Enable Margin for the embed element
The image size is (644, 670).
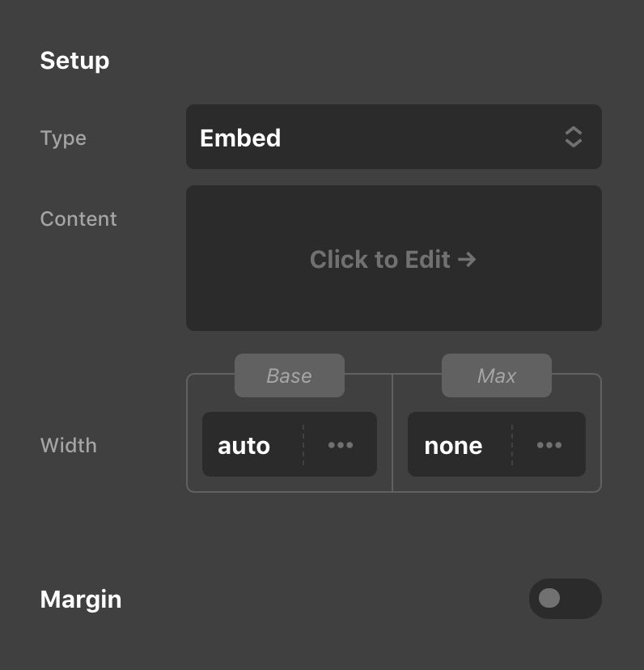point(565,599)
